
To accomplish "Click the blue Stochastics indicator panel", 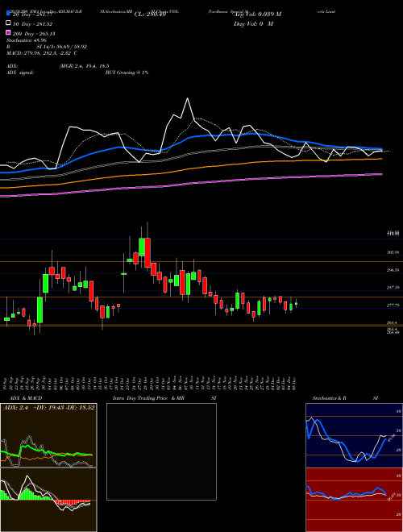I will point(354,435).
